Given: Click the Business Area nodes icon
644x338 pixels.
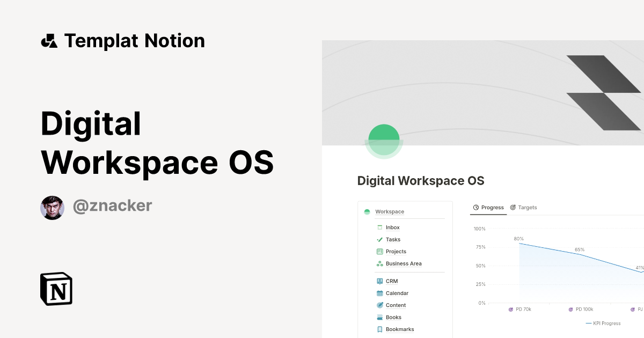Looking at the screenshot, I should pos(379,263).
